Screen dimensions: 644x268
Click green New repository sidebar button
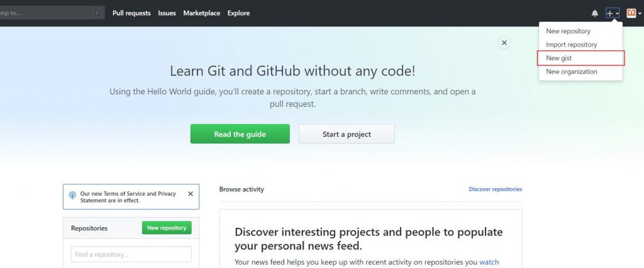point(167,228)
